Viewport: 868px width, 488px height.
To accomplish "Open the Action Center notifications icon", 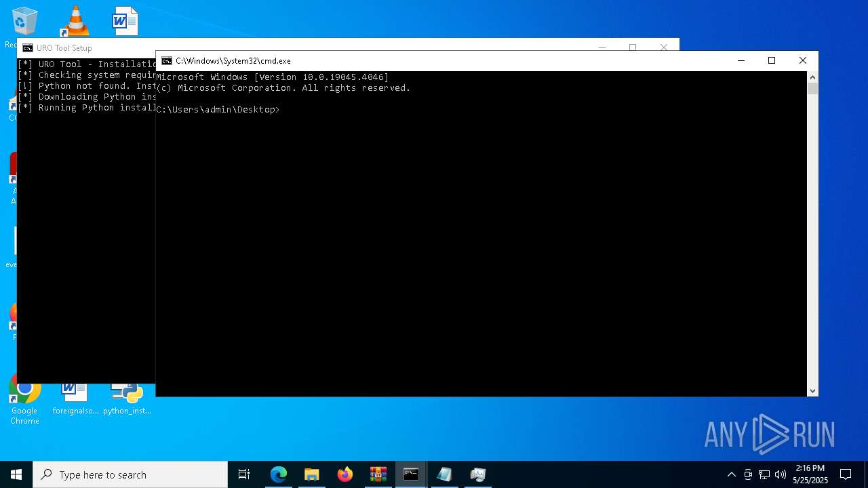I will tap(846, 474).
